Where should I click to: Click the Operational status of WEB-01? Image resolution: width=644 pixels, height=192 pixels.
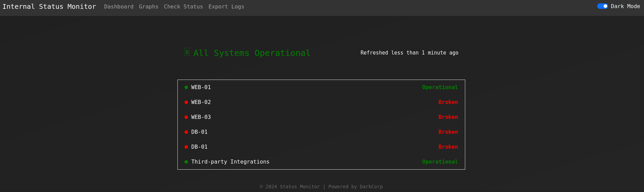pyautogui.click(x=440, y=87)
